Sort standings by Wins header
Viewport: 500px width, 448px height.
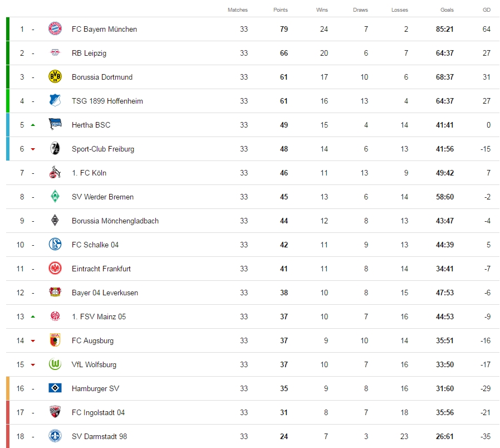[x=322, y=10]
